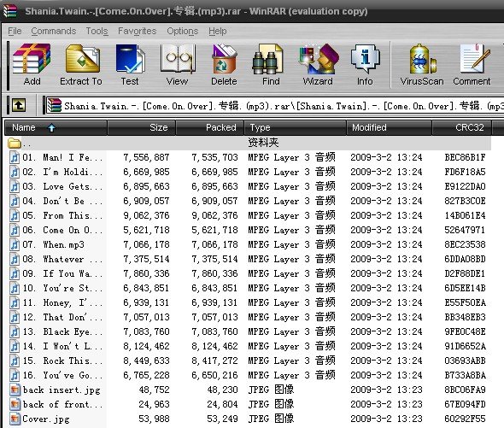Select file 13. Black Eye...
Image resolution: width=504 pixels, height=428 pixels.
tap(62, 331)
